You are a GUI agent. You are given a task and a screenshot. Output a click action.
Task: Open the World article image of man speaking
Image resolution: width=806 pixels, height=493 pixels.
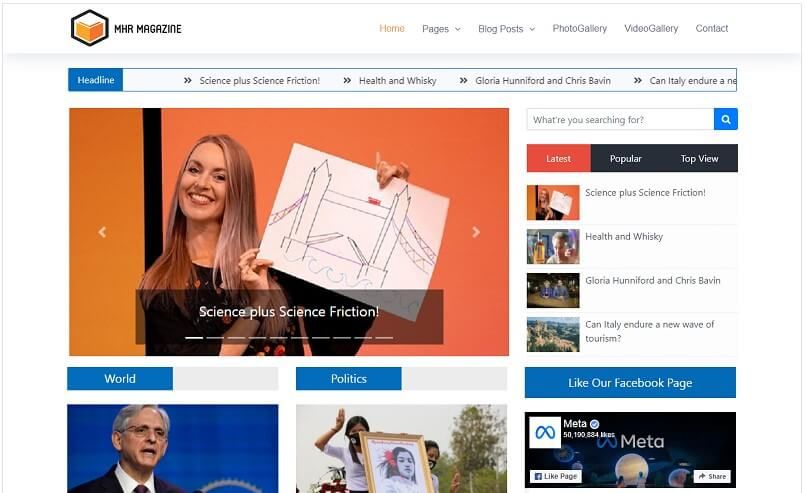(173, 448)
